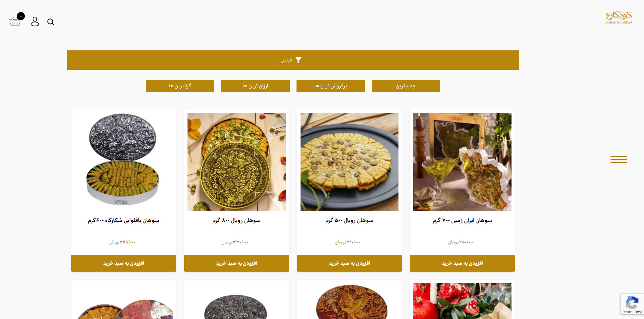
Task: Open the سوهان ایران زمین ۷۰۰ گرم title link
Action: (462, 221)
